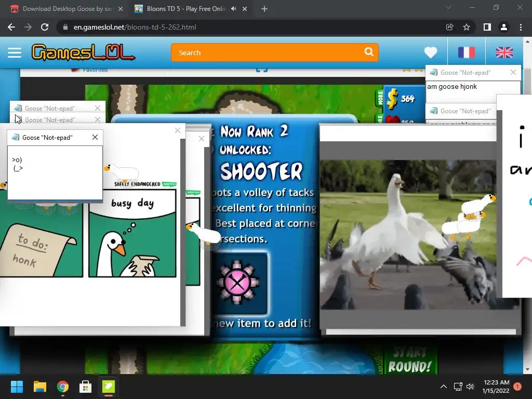Go back with the browser back arrow
The width and height of the screenshot is (532, 399).
[x=11, y=27]
